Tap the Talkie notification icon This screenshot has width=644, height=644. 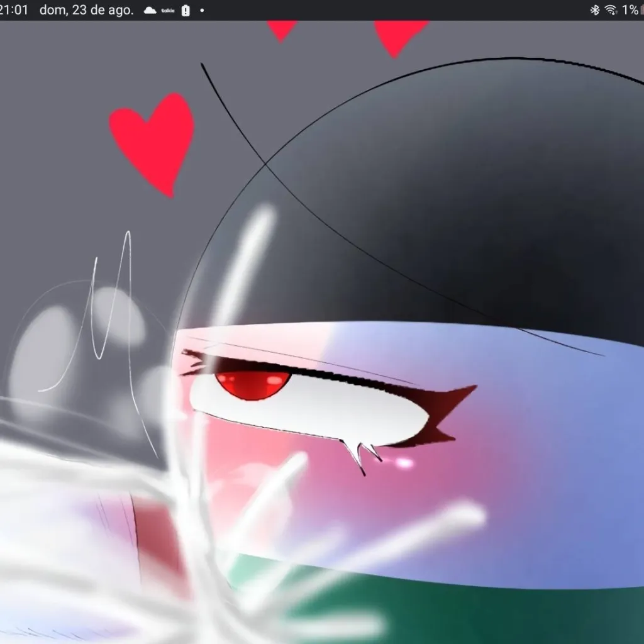168,10
